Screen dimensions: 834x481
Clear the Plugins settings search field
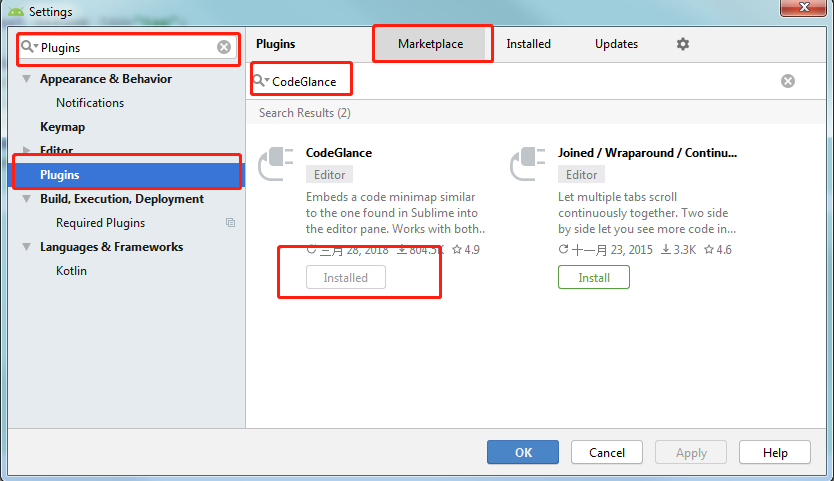(x=224, y=47)
